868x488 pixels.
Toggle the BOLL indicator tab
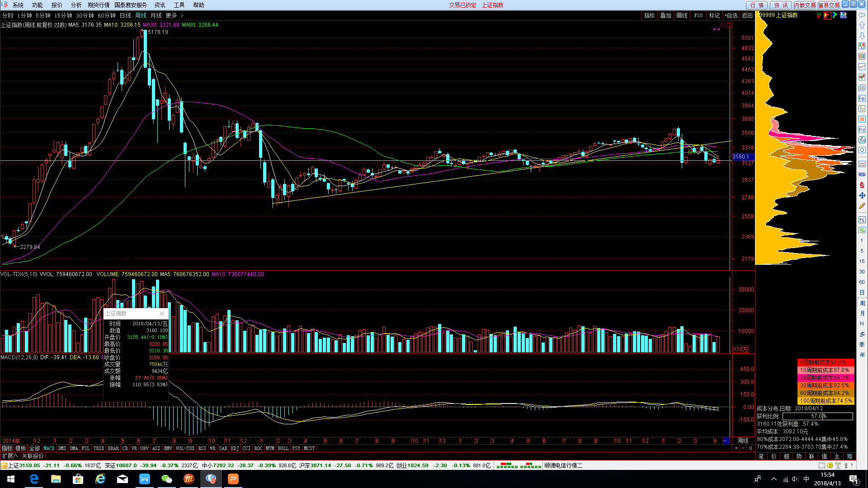coord(283,449)
